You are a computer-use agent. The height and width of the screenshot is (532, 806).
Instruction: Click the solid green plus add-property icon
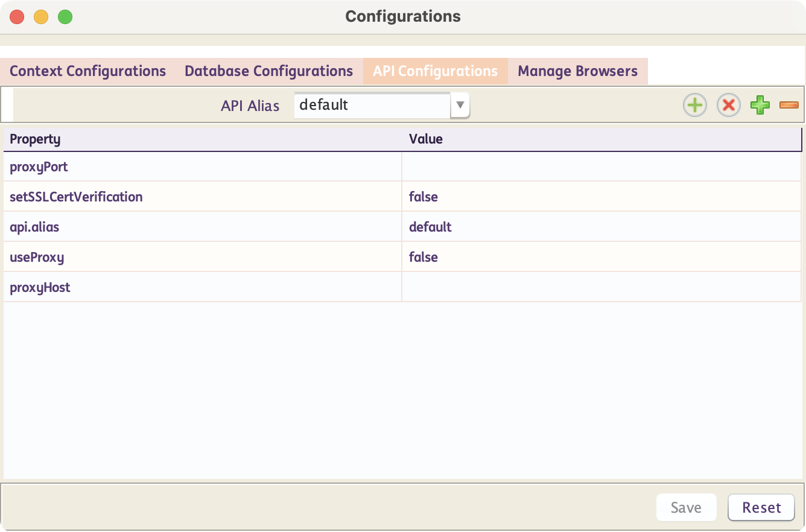click(760, 106)
